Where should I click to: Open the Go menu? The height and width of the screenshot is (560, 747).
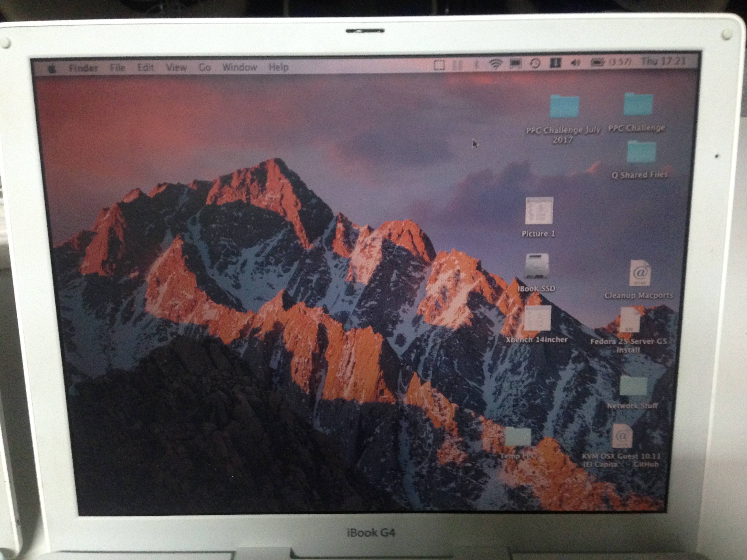(205, 67)
